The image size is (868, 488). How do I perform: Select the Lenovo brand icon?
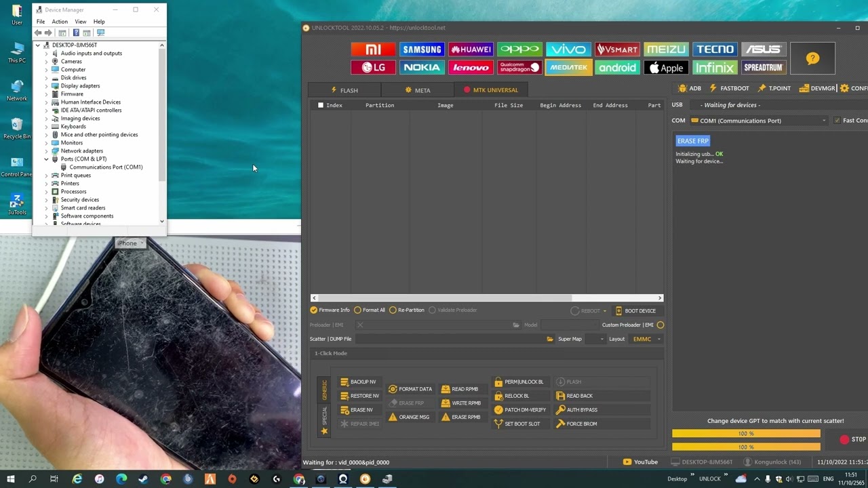471,67
